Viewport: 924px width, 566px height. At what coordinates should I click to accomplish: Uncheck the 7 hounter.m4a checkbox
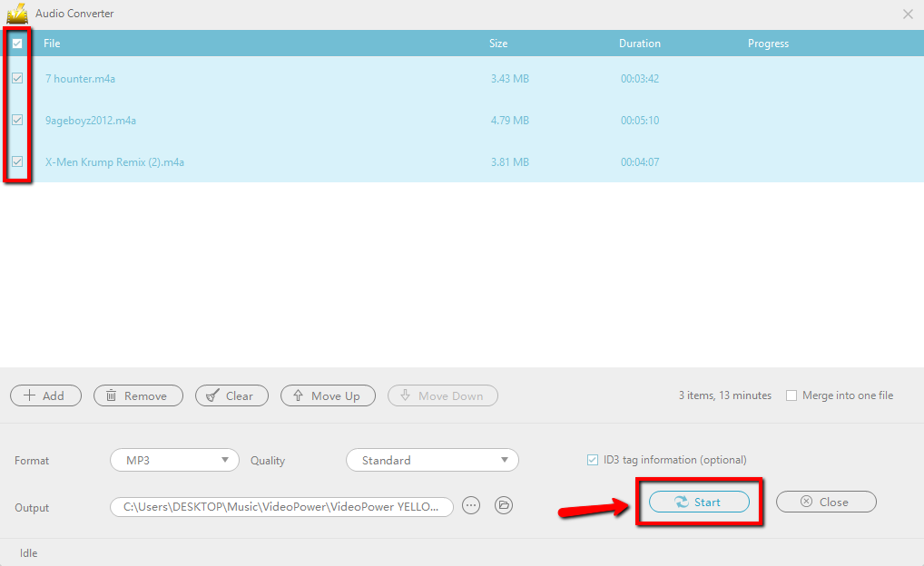(17, 79)
